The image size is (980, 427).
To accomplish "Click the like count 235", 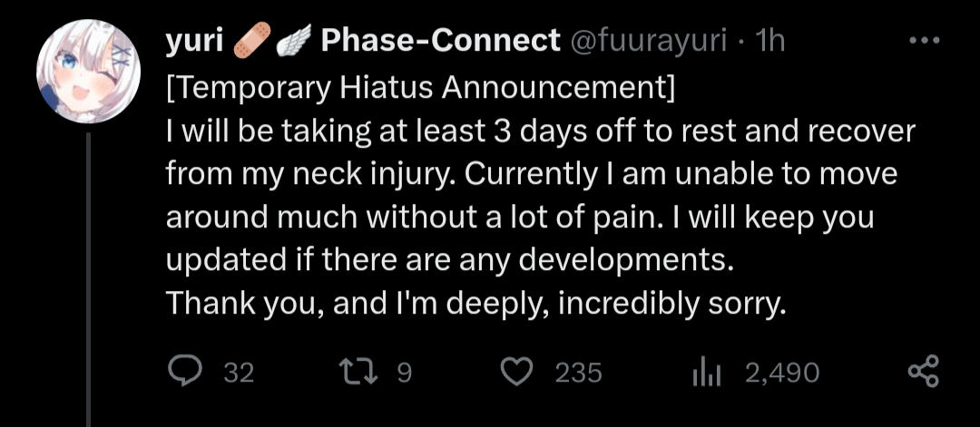I will (x=579, y=374).
